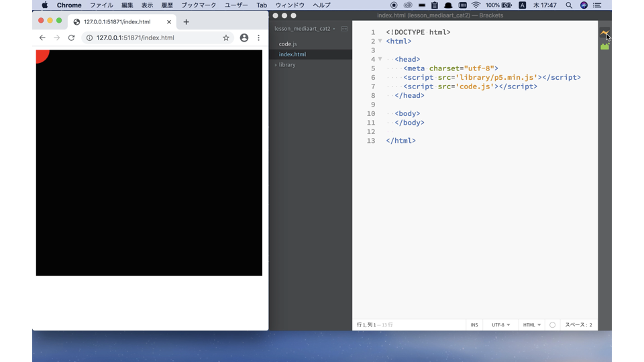Viewport: 644px width, 362px height.
Task: Click Chrome forward arrow button
Action: (56, 38)
